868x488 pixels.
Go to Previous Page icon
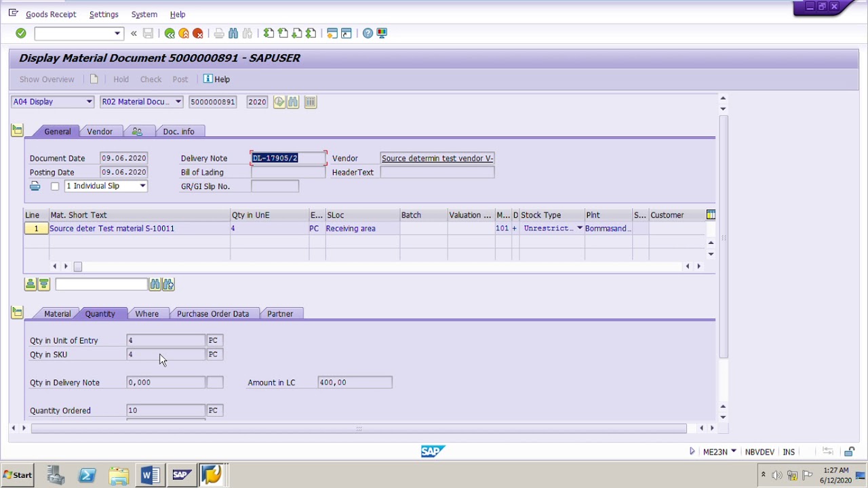(x=283, y=33)
